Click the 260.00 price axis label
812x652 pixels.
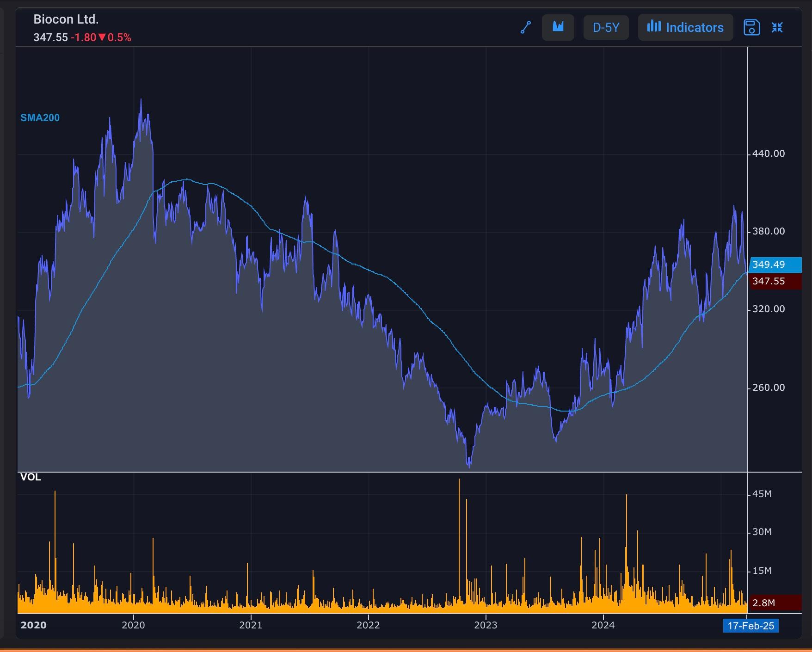769,388
